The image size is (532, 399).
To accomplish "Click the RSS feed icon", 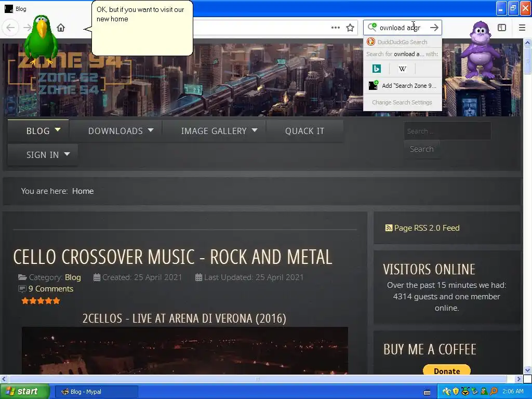I will pyautogui.click(x=389, y=228).
